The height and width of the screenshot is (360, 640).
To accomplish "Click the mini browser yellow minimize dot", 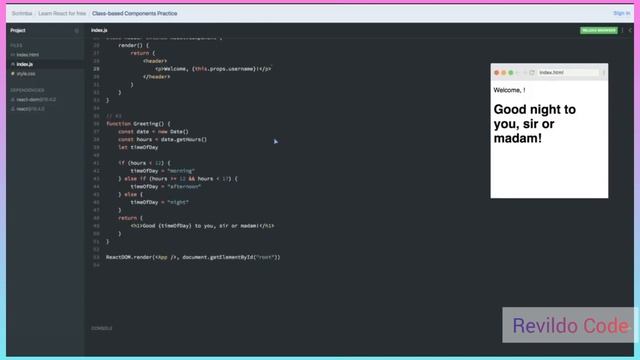I will (504, 73).
